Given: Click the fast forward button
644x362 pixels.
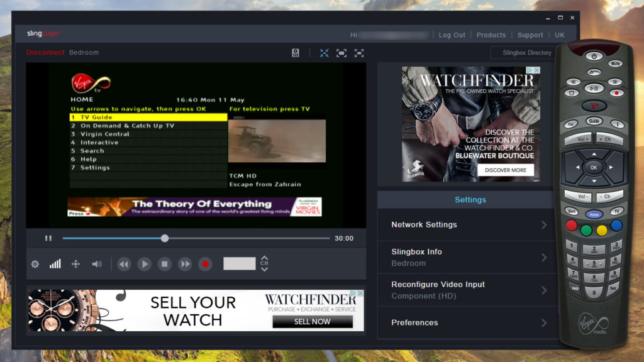Looking at the screenshot, I should pos(185,264).
